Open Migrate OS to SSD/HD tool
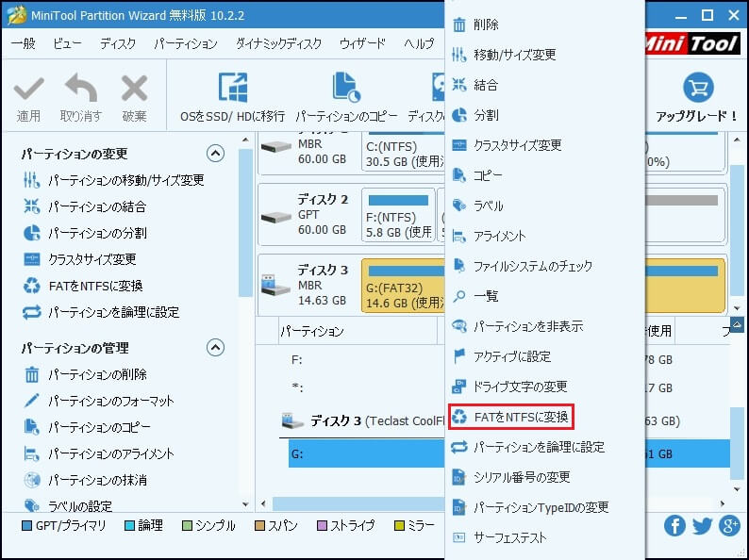The width and height of the screenshot is (749, 560). pos(233,88)
